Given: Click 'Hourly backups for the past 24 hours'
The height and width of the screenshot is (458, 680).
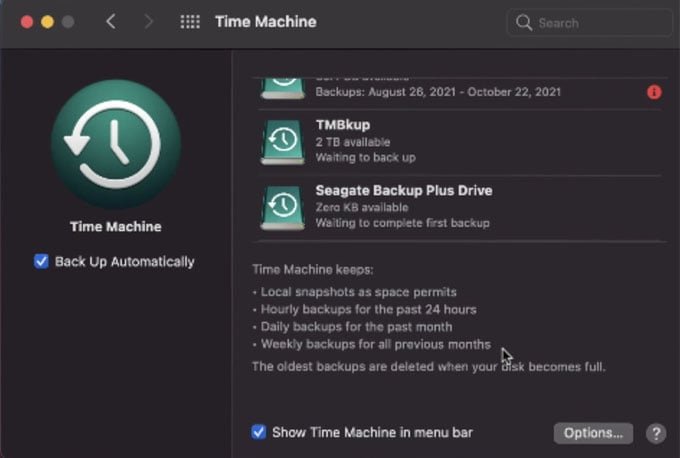Looking at the screenshot, I should [x=368, y=309].
